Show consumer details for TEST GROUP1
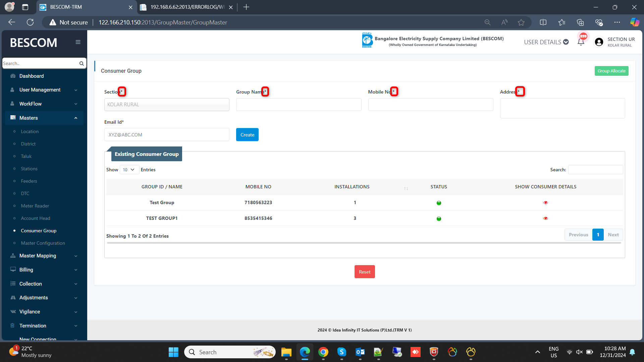Image resolution: width=644 pixels, height=362 pixels. tap(545, 219)
